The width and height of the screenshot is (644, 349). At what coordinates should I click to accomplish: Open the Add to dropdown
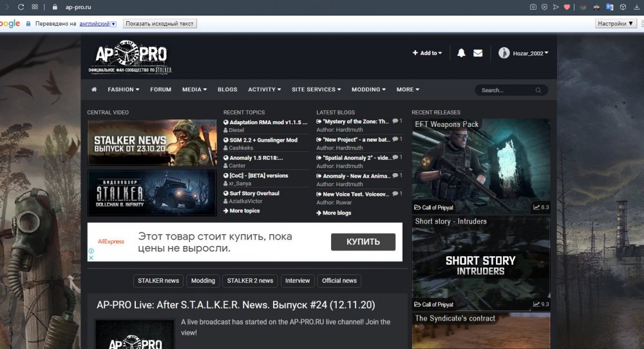tap(428, 53)
